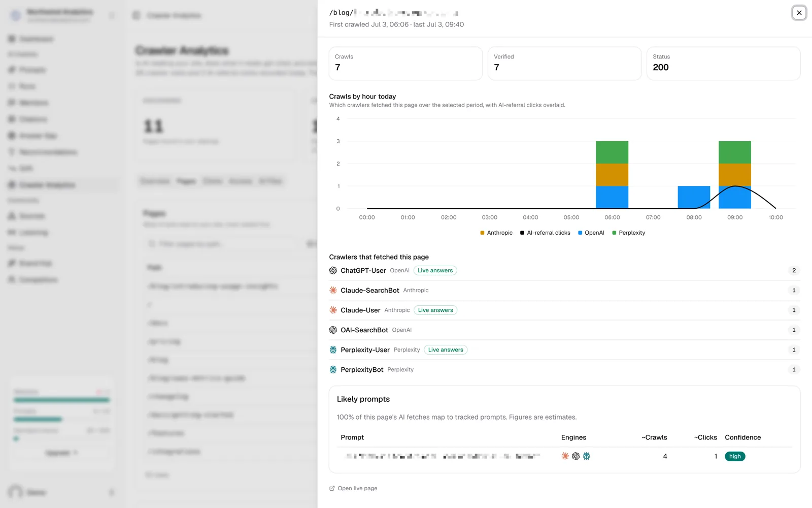Screen dimensions: 812x508
Task: Open Mentions in the background sidebar
Action: [x=33, y=103]
